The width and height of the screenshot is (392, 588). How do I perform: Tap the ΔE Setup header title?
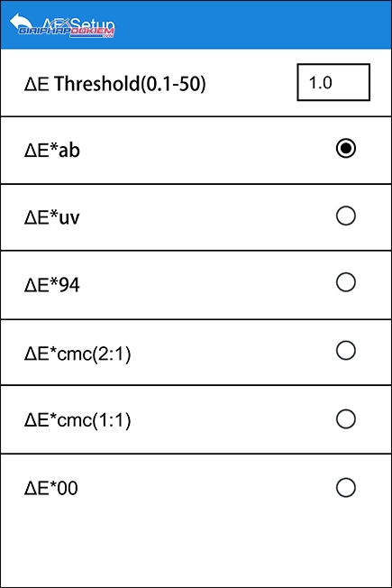[x=78, y=23]
